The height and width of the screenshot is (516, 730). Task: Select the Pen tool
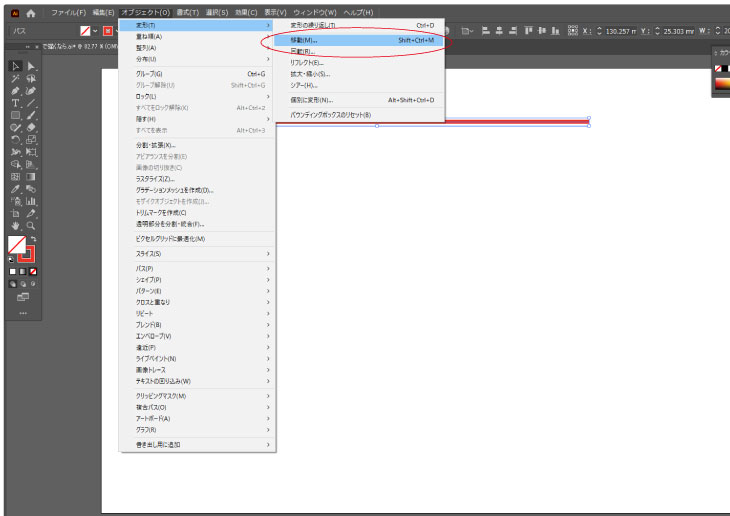coord(15,91)
